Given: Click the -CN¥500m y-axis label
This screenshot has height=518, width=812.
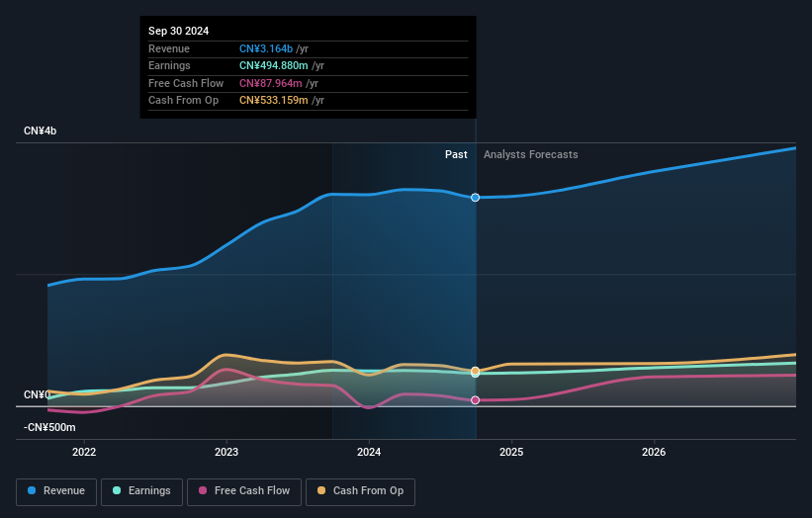Looking at the screenshot, I should pos(49,427).
